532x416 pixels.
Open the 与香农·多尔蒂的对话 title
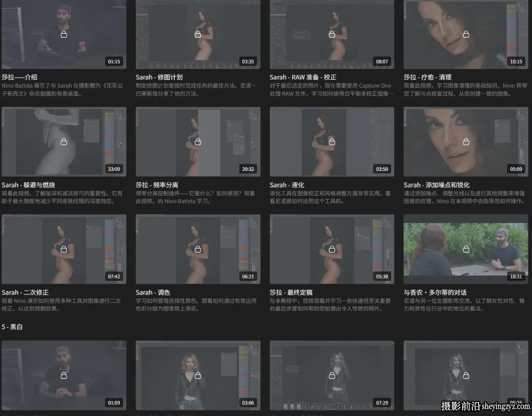[435, 293]
